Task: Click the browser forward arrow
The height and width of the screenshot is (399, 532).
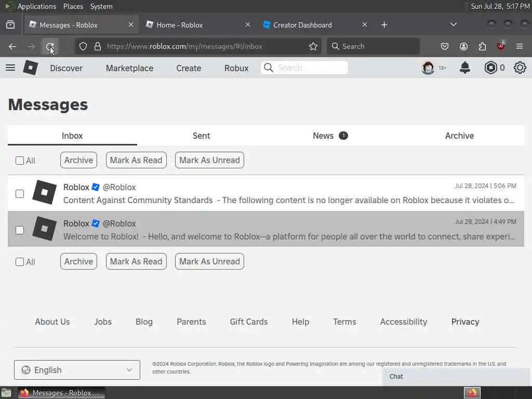Action: (31, 46)
